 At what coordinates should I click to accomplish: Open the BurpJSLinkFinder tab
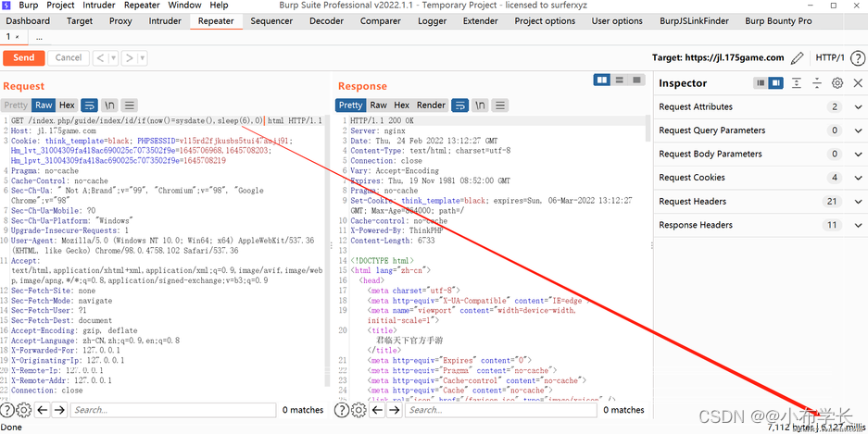click(x=694, y=21)
